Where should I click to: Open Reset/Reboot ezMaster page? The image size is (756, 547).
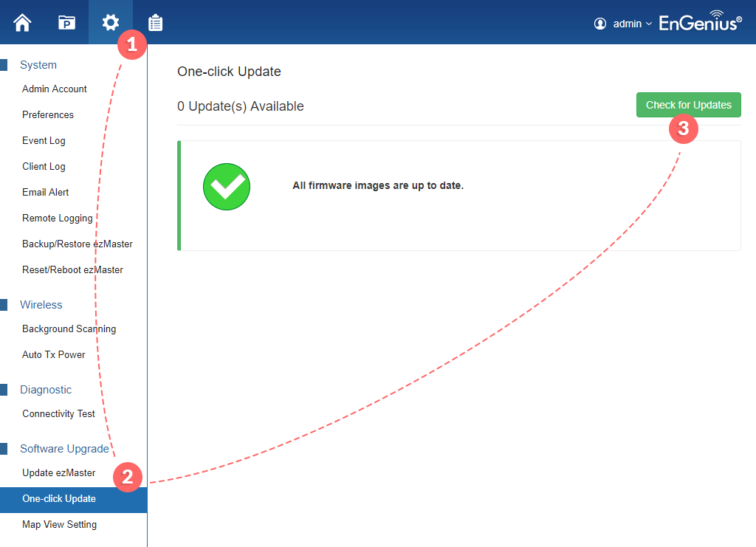tap(72, 270)
